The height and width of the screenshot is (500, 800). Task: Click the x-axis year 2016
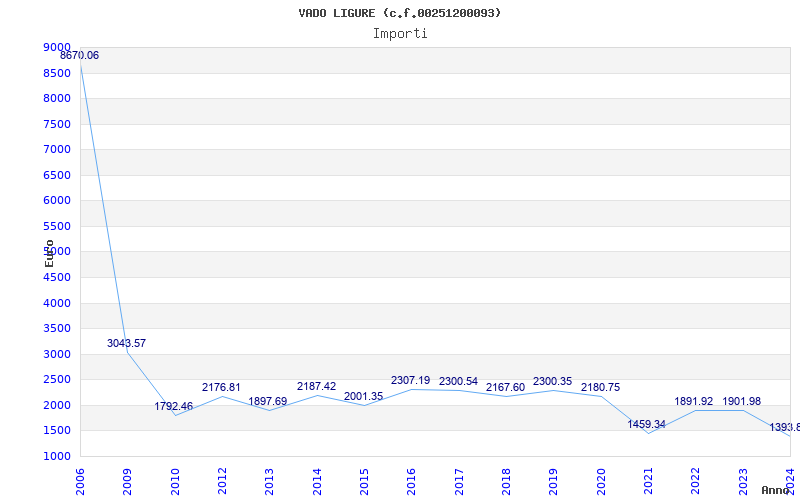[412, 482]
